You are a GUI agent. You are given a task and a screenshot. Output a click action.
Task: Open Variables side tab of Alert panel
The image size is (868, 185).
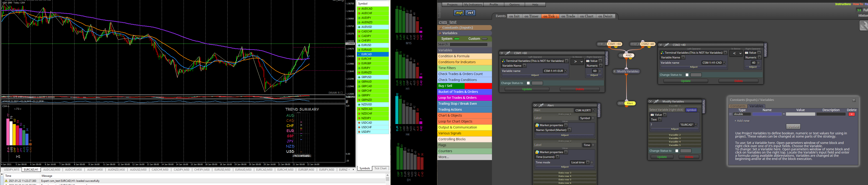click(x=599, y=111)
